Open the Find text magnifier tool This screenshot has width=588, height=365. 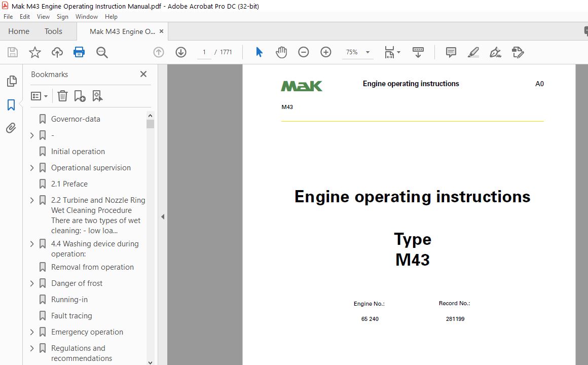pyautogui.click(x=101, y=52)
